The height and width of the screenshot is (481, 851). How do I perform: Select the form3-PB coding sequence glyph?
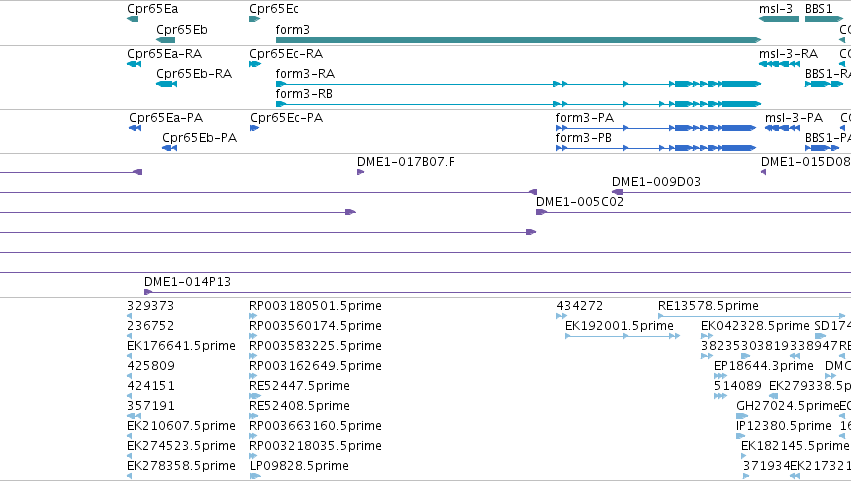pyautogui.click(x=656, y=148)
